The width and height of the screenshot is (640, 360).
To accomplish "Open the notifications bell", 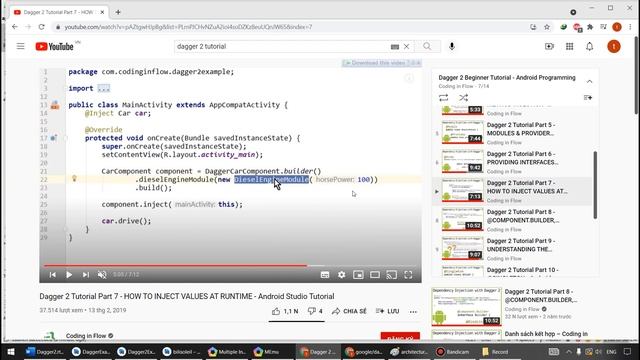I will [589, 47].
